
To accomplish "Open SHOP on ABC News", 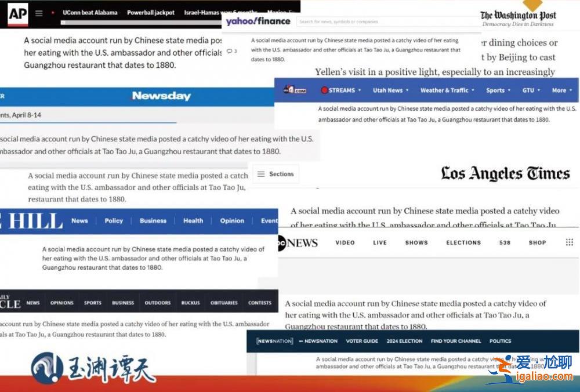I will pyautogui.click(x=538, y=242).
